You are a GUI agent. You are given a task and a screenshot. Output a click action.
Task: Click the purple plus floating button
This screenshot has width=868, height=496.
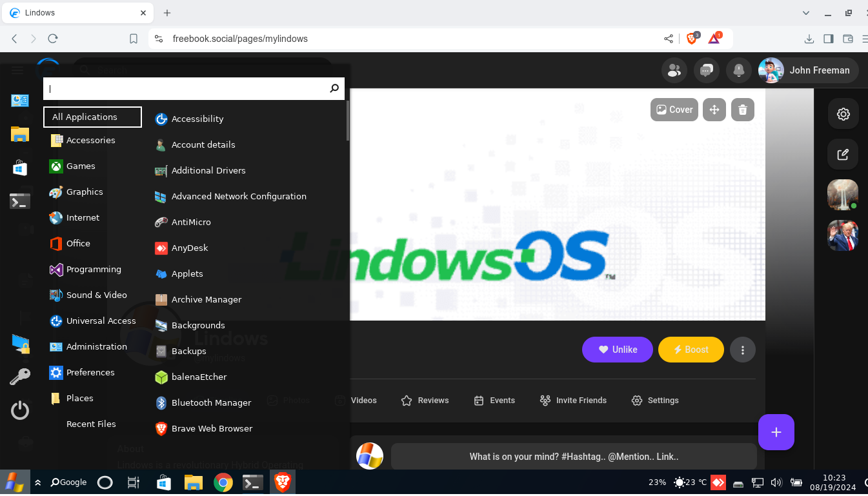776,432
